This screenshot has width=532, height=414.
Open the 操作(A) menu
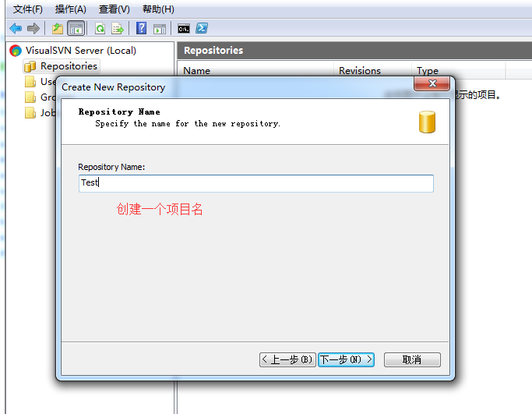click(71, 9)
